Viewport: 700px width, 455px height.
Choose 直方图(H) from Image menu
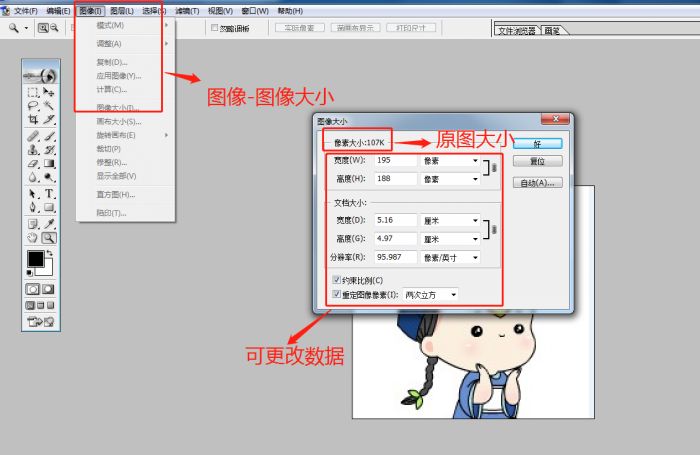125,195
